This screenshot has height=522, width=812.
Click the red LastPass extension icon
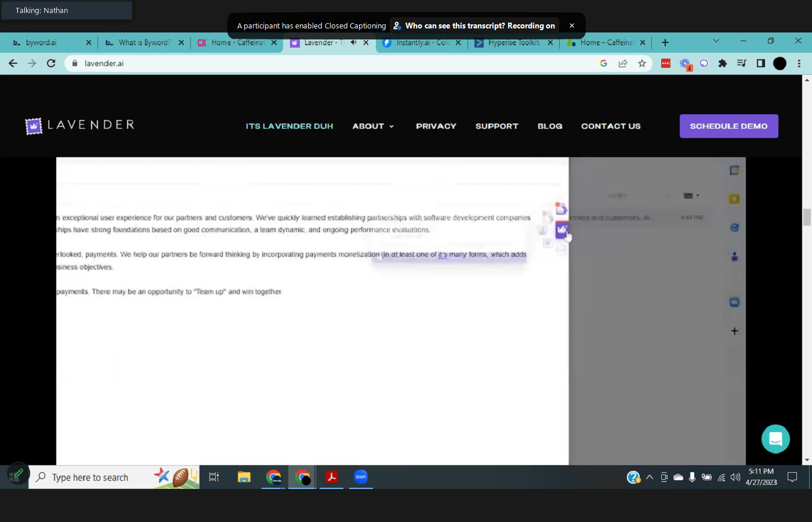[x=666, y=63]
